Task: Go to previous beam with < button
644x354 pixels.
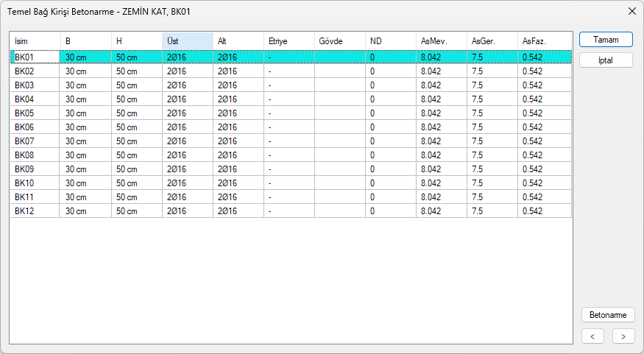Action: coord(592,336)
